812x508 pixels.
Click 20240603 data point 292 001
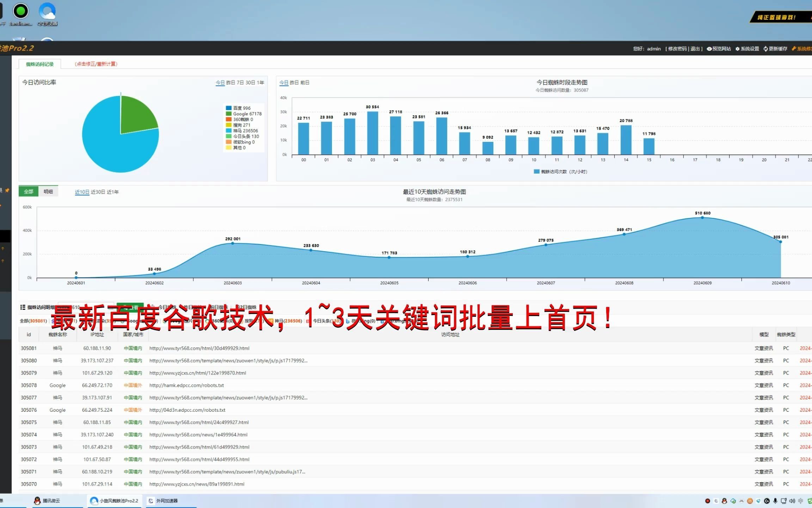233,243
